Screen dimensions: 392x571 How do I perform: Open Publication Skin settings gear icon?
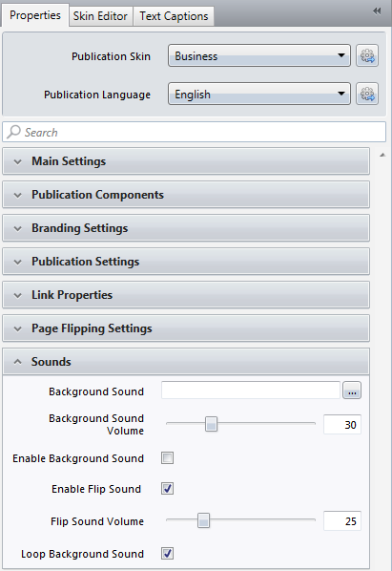(x=367, y=55)
